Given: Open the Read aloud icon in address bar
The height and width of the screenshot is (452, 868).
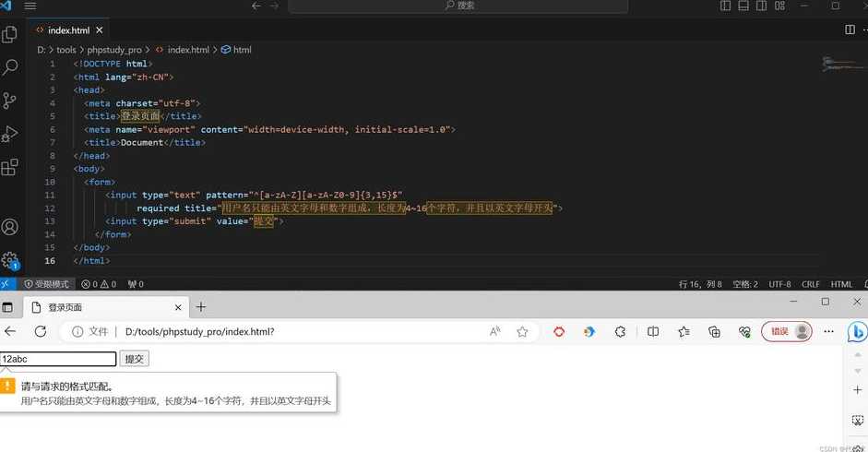Looking at the screenshot, I should point(495,331).
